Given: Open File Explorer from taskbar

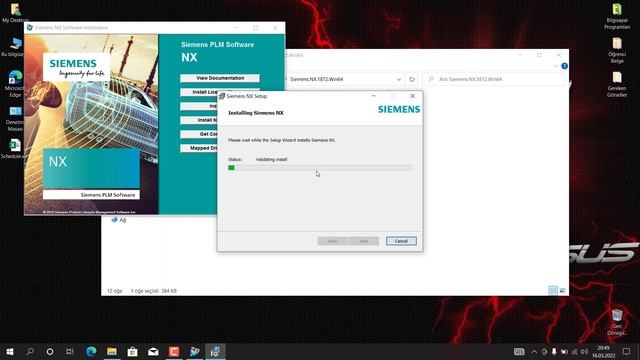Looking at the screenshot, I should (112, 351).
